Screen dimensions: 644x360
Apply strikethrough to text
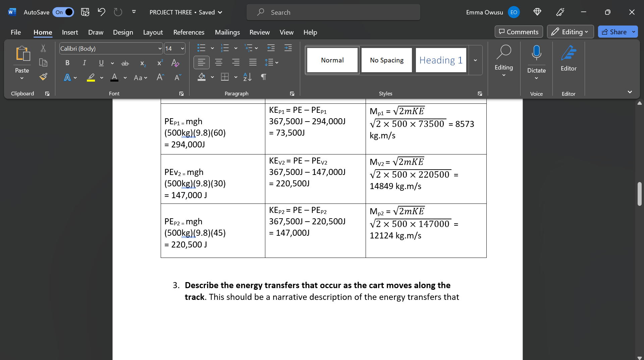125,63
